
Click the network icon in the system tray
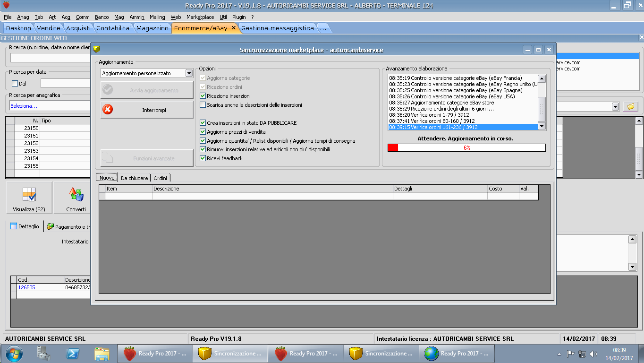coord(582,354)
